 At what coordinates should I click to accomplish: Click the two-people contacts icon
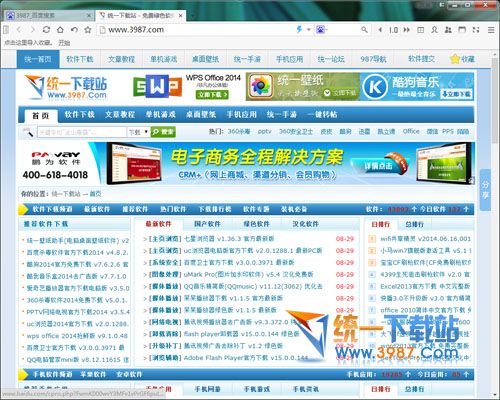(448, 30)
